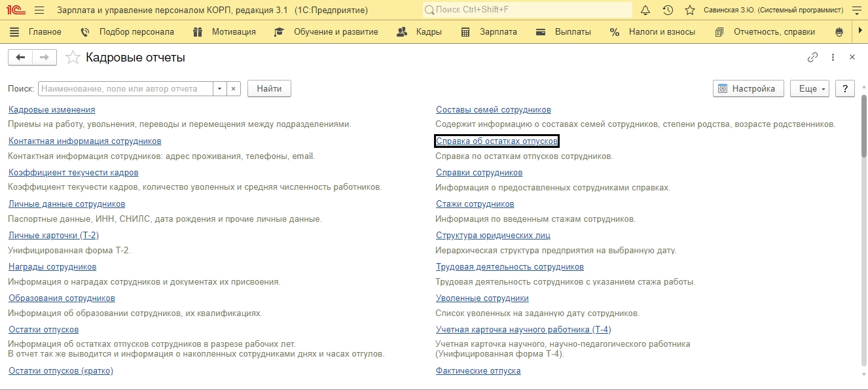Expand the report search history dropdown
Image resolution: width=868 pixels, height=390 pixels.
[x=220, y=88]
